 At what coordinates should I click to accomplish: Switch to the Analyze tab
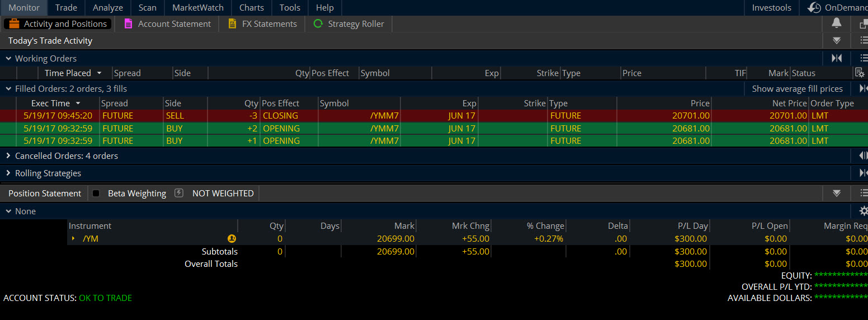tap(107, 7)
